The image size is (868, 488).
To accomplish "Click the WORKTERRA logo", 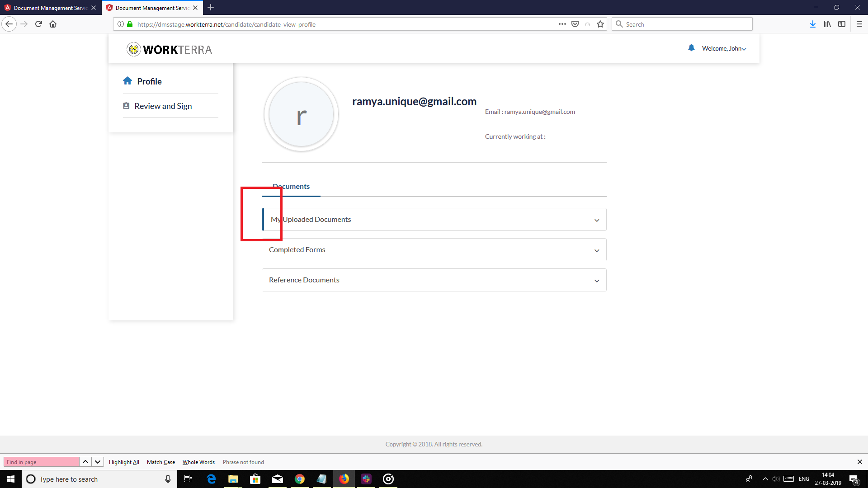I will click(169, 49).
